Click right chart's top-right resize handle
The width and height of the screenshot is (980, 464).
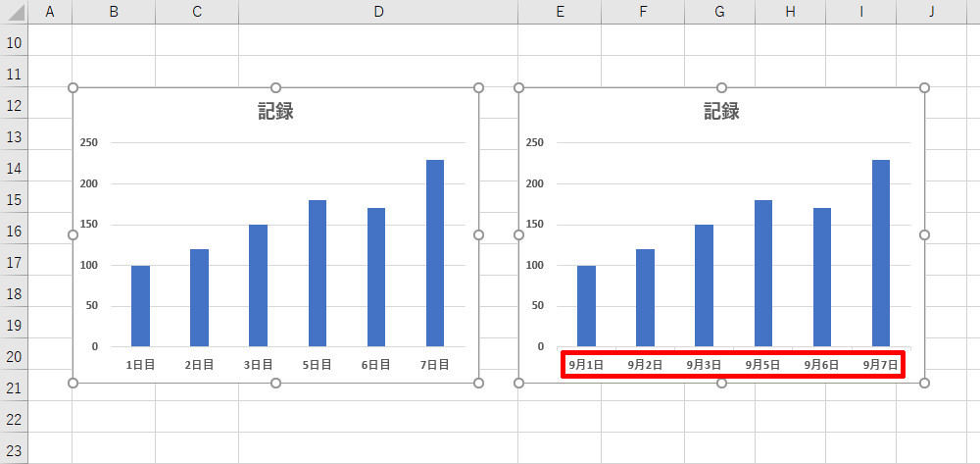(925, 87)
